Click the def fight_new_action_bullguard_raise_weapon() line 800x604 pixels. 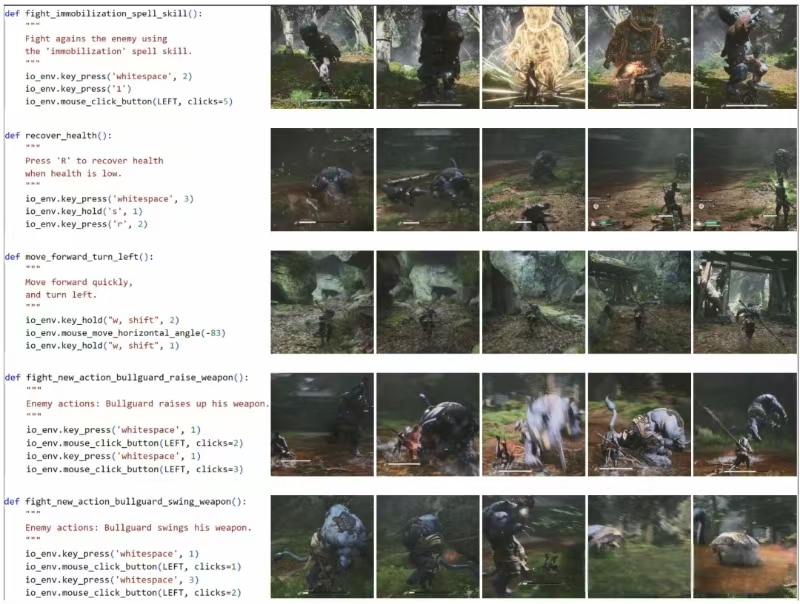[127, 378]
